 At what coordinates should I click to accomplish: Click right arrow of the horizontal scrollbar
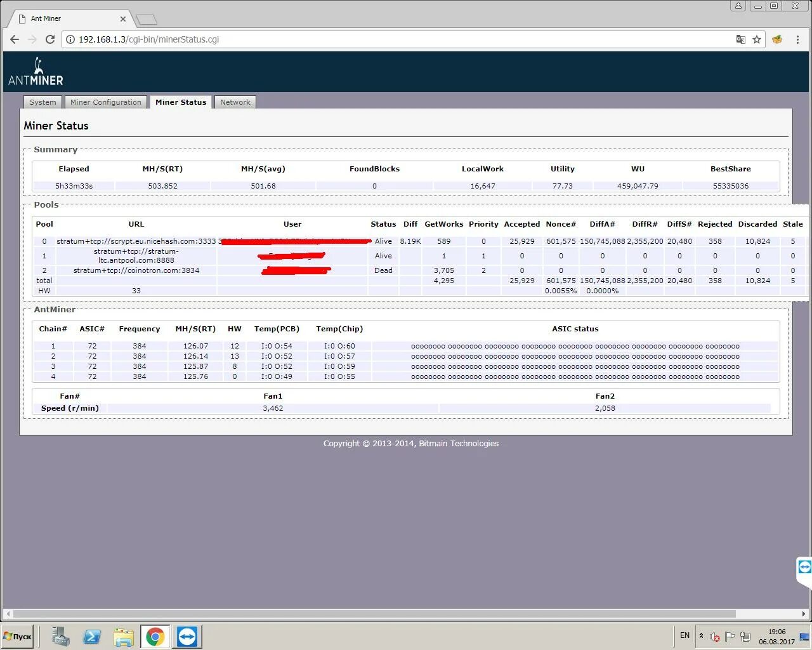point(804,614)
